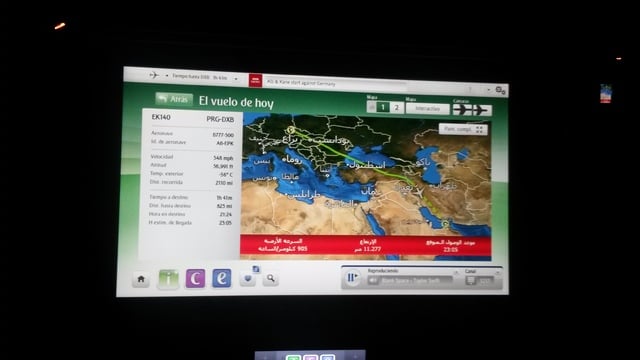Viewport: 640px width, 360px height.
Task: Open the Interactivo map mode
Action: [x=427, y=109]
